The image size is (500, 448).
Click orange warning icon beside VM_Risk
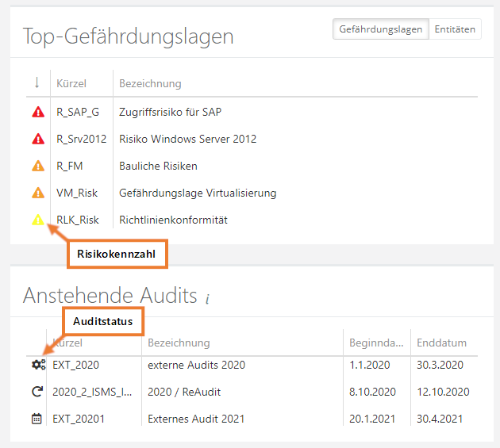pos(37,193)
